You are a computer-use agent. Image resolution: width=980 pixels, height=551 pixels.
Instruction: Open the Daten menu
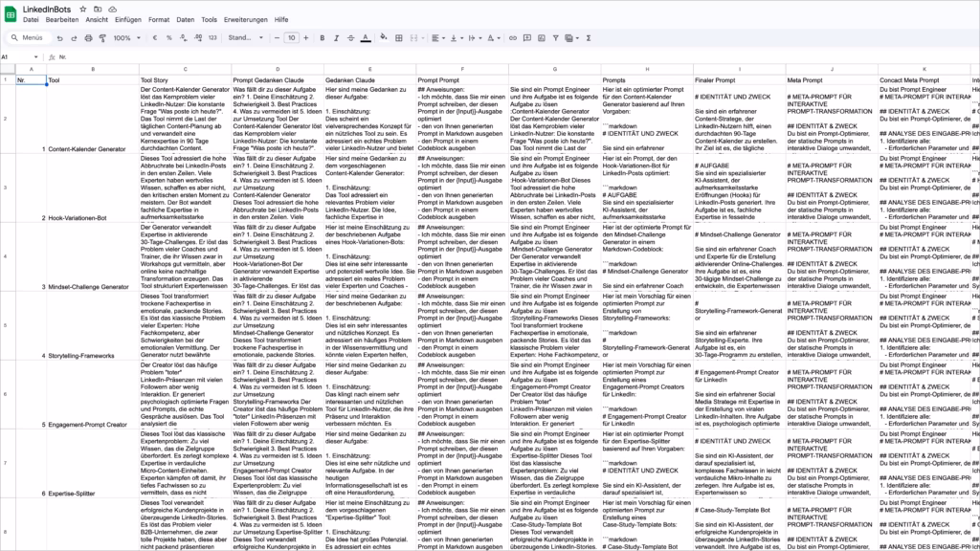[x=185, y=20]
